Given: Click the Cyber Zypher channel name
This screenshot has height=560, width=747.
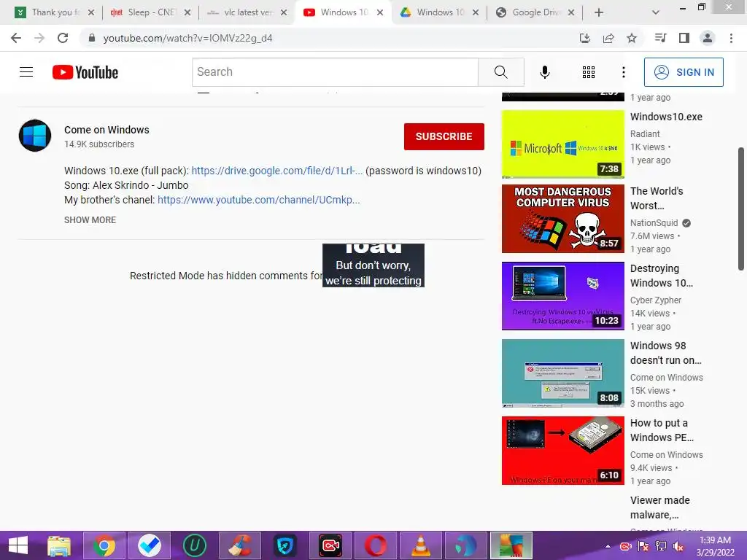Looking at the screenshot, I should click(656, 300).
